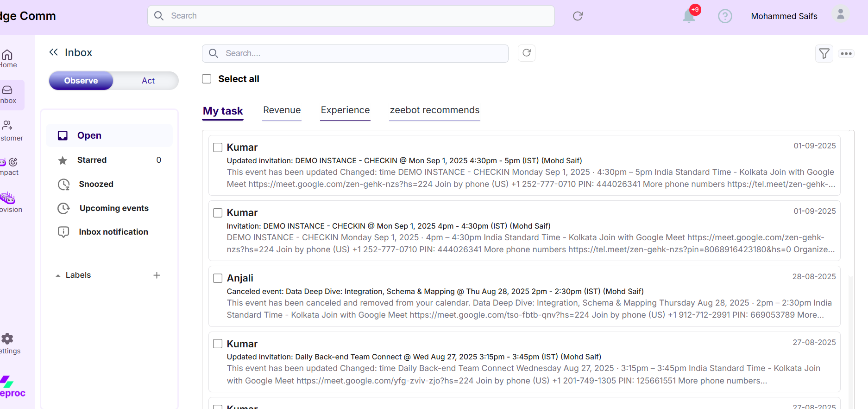
Task: Select the first Kumar message checkbox
Action: pyautogui.click(x=218, y=147)
